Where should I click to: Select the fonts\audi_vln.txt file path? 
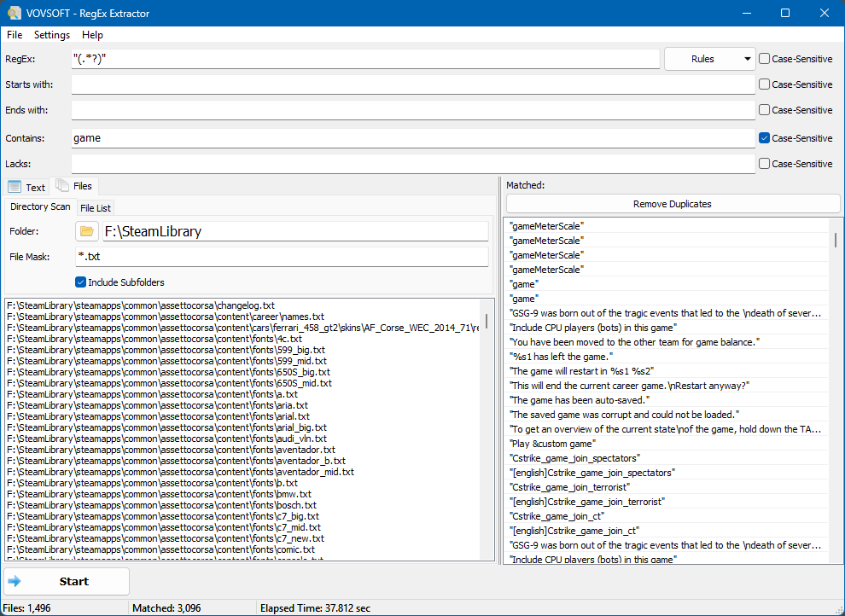point(166,439)
